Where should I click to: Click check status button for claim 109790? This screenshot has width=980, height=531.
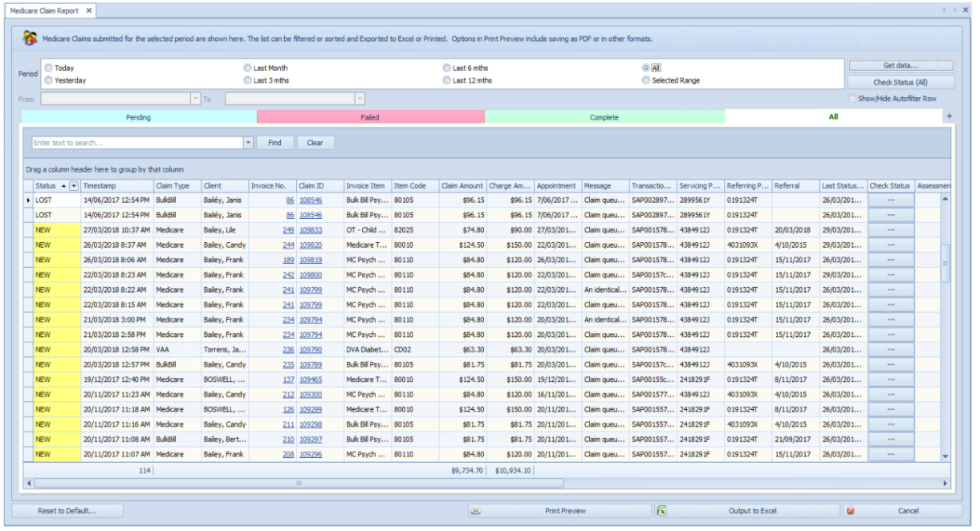[891, 350]
